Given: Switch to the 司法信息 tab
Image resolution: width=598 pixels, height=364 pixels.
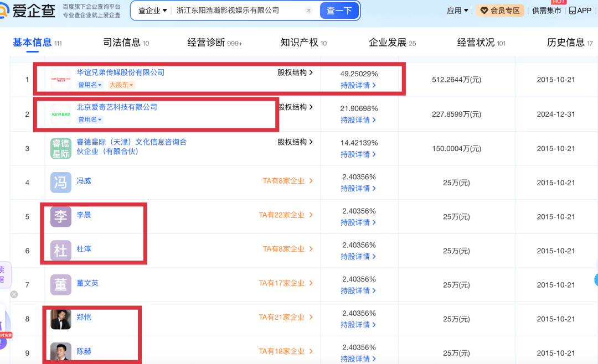Looking at the screenshot, I should tap(126, 43).
